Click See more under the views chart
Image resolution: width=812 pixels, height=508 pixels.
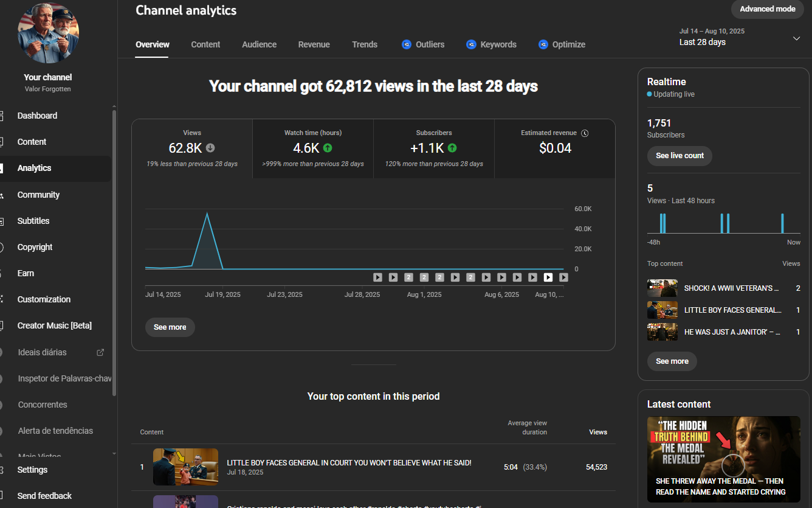170,327
